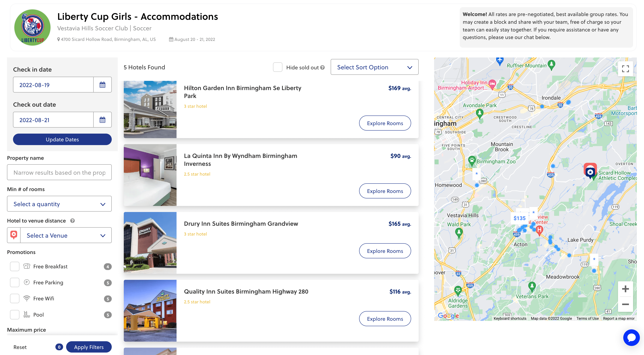Click the August 20 - 21, 2022 event dates

[x=194, y=39]
